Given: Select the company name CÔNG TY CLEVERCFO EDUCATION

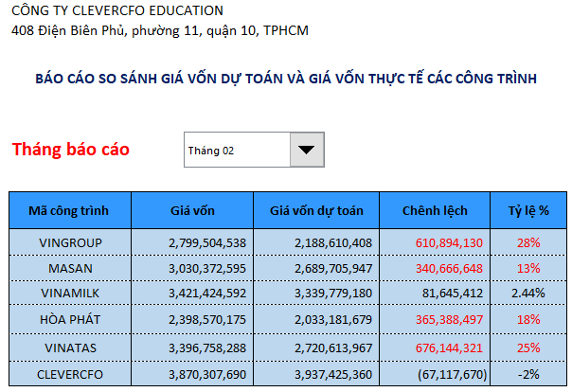Looking at the screenshot, I should point(118,11).
